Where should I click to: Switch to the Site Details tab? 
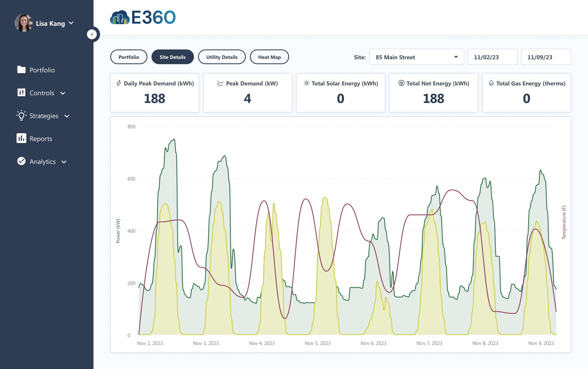click(x=173, y=57)
